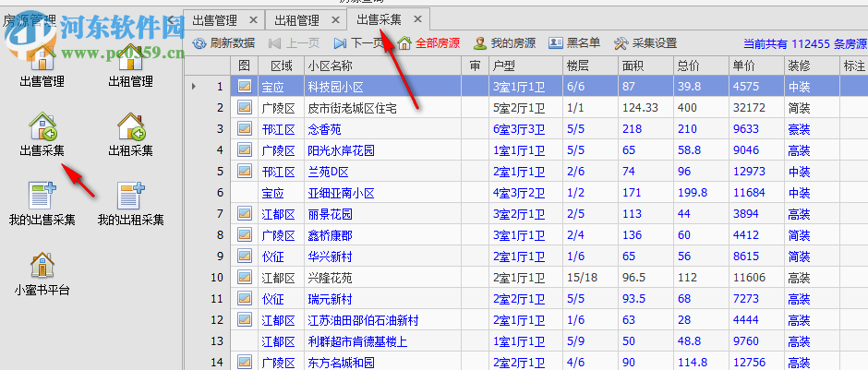The height and width of the screenshot is (370, 868).
Task: Click the picture icon for 念香苑
Action: tap(244, 129)
